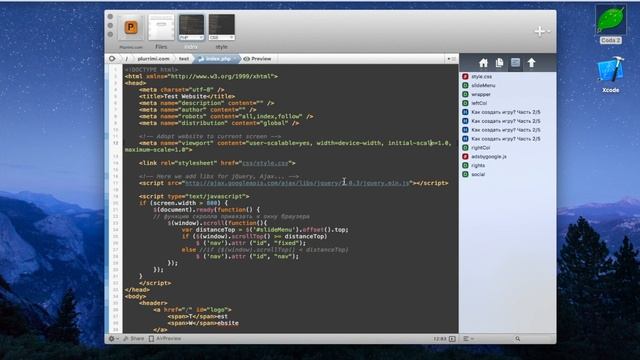The height and width of the screenshot is (360, 640).
Task: Click the red icon beside adsbygoogle.js
Action: pyautogui.click(x=465, y=157)
